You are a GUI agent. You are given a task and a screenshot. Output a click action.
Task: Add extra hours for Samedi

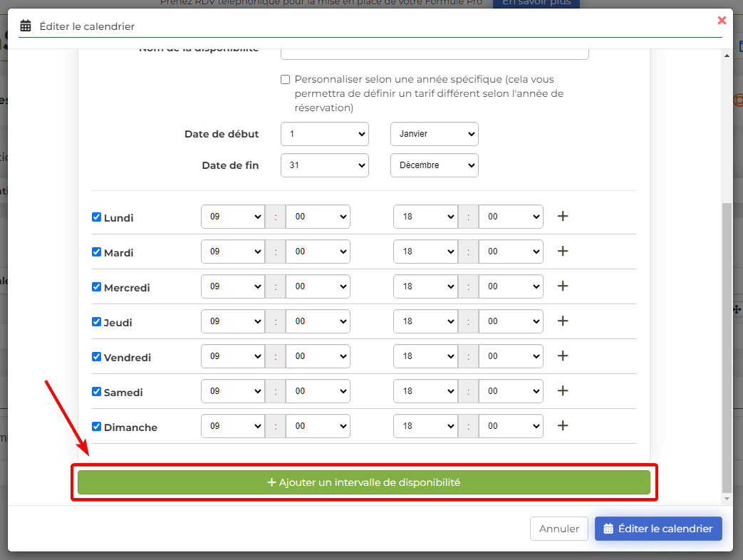point(562,390)
